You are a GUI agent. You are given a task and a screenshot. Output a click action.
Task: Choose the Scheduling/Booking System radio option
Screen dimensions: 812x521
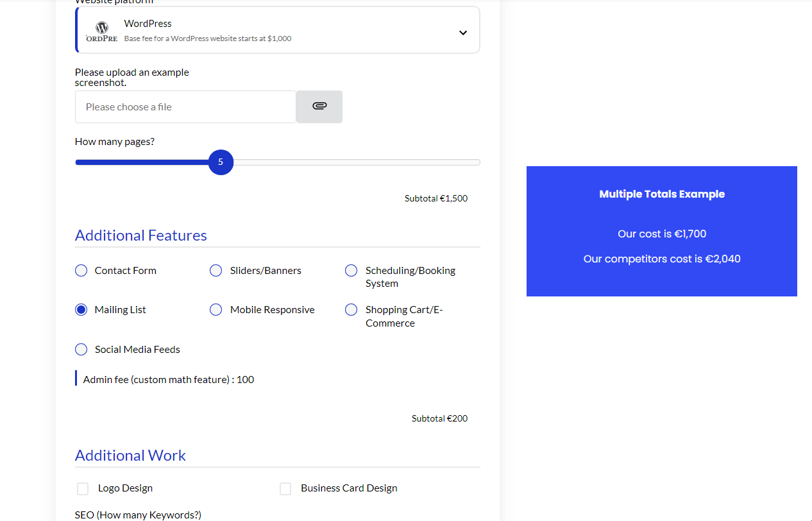tap(351, 271)
